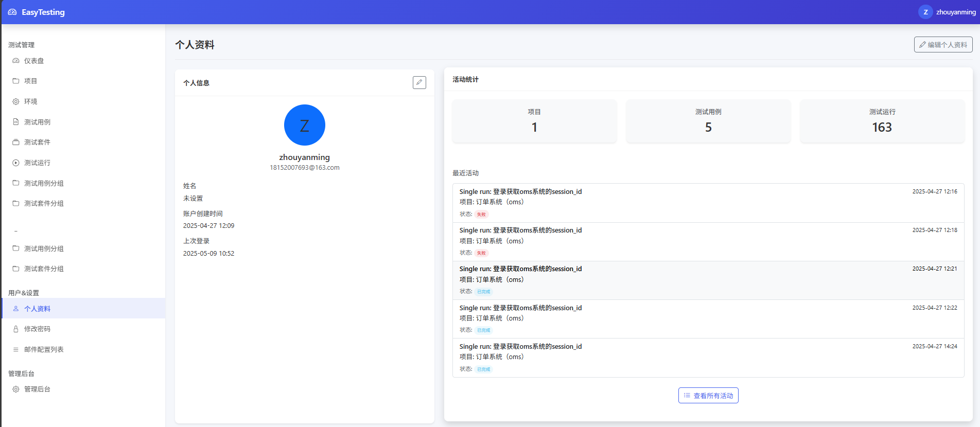Click the 账户创建时间 value 2025-04-27 12:09
The image size is (980, 427).
coord(208,226)
